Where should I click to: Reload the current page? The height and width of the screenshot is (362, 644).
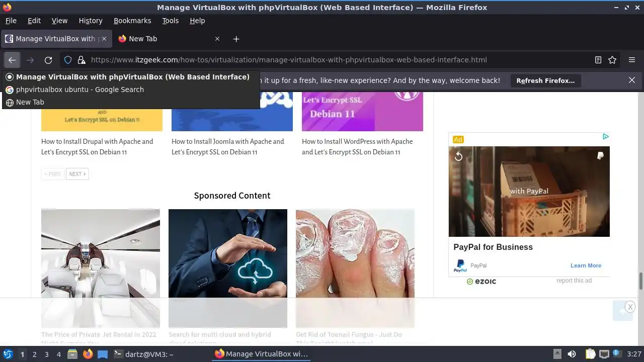pyautogui.click(x=48, y=60)
